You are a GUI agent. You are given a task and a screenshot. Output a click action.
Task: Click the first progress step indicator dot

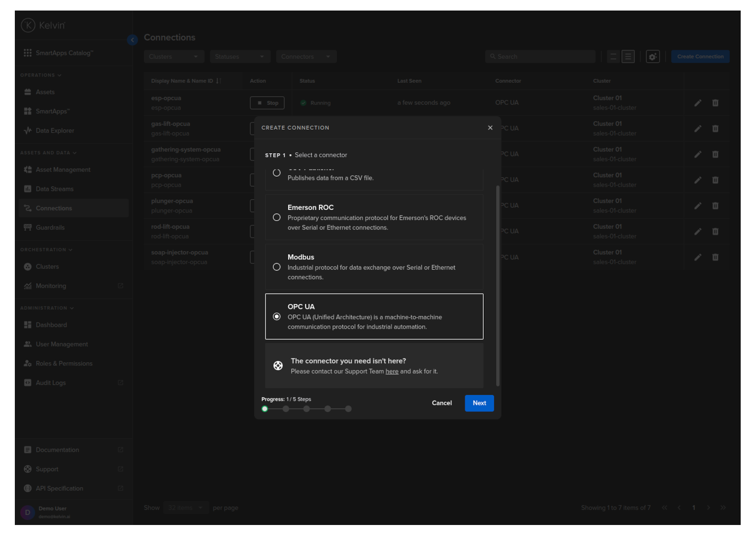(265, 409)
